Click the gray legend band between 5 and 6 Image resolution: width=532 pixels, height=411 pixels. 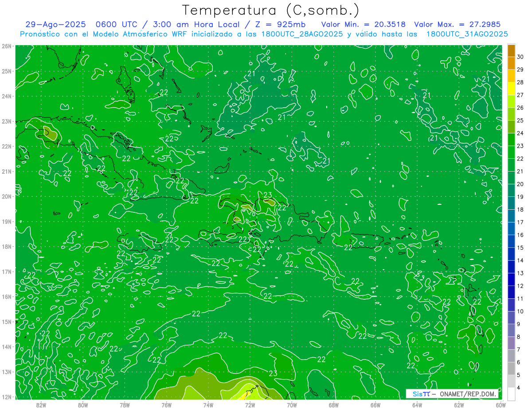511,368
